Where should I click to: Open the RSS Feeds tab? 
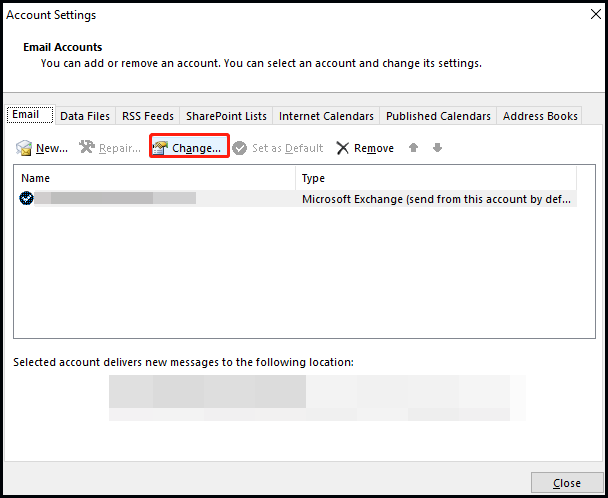tap(148, 116)
